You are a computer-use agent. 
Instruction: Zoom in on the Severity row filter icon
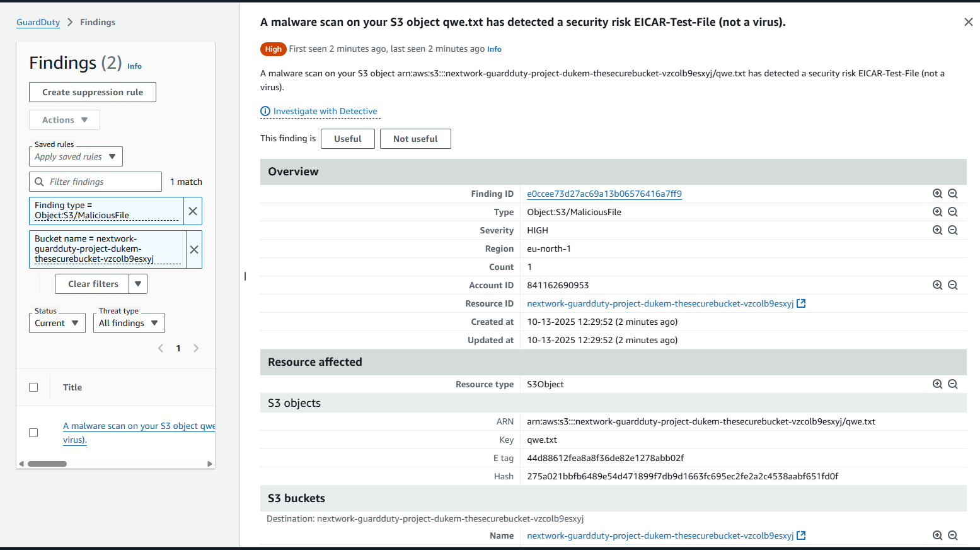click(937, 230)
